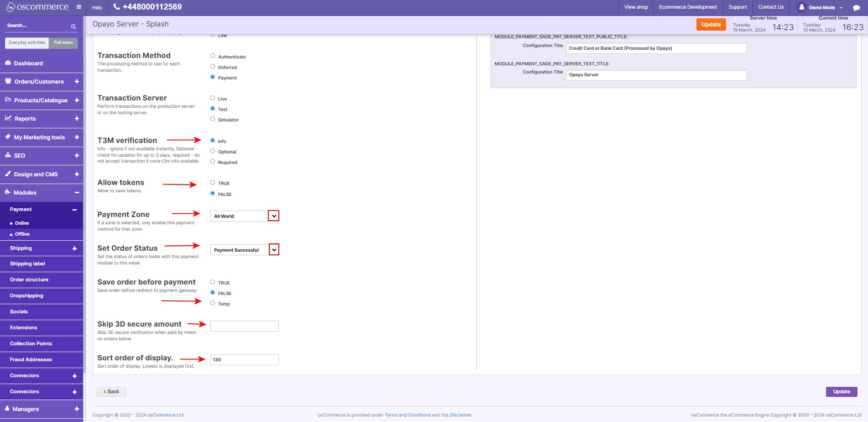The width and height of the screenshot is (868, 422).
Task: Click the Orders/Customers people icon
Action: pos(8,81)
